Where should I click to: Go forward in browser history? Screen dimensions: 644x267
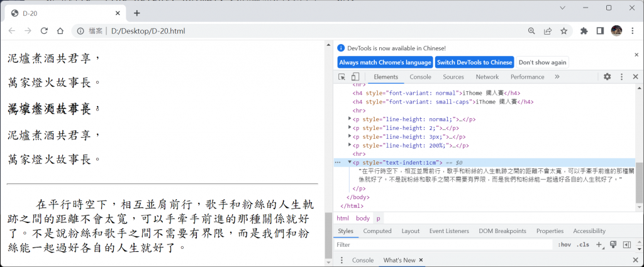(x=28, y=31)
